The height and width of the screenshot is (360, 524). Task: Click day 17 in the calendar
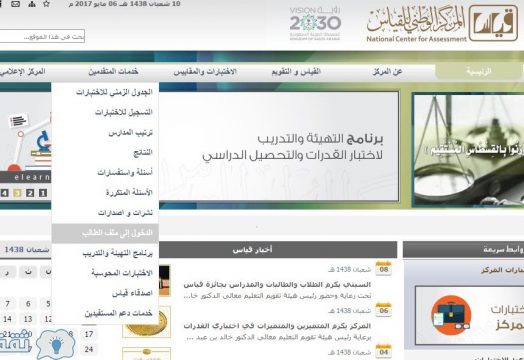(89, 334)
